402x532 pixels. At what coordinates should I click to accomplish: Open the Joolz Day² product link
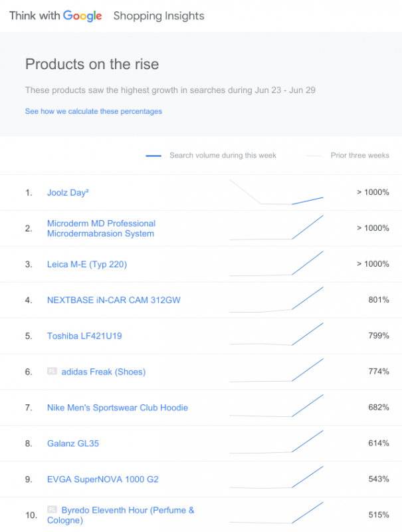[68, 193]
